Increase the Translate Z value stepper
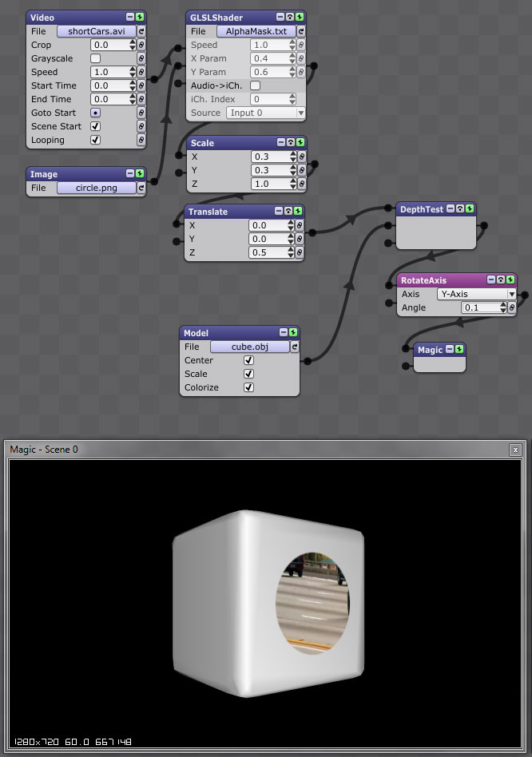 [x=291, y=250]
